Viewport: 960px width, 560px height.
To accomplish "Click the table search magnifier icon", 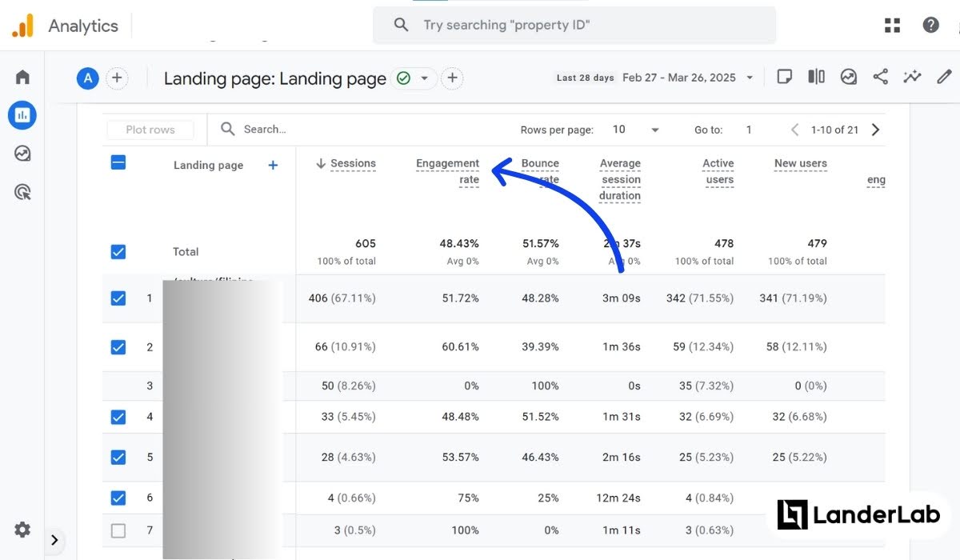I will [x=228, y=129].
